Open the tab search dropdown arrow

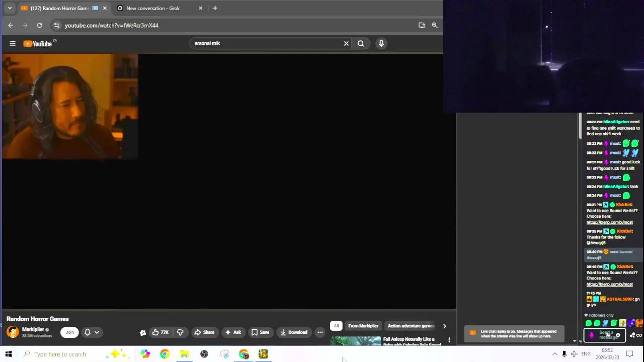coord(10,8)
